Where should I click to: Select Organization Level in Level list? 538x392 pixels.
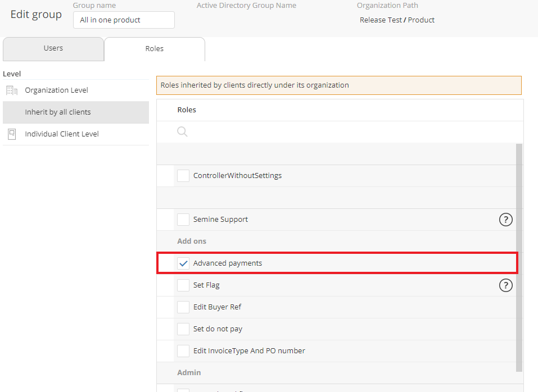point(56,90)
